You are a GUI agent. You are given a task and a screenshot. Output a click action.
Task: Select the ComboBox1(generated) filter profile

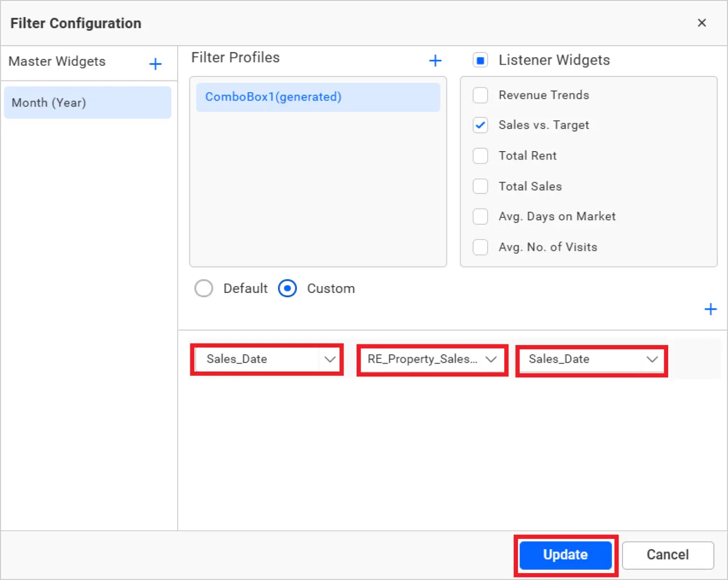pos(318,97)
